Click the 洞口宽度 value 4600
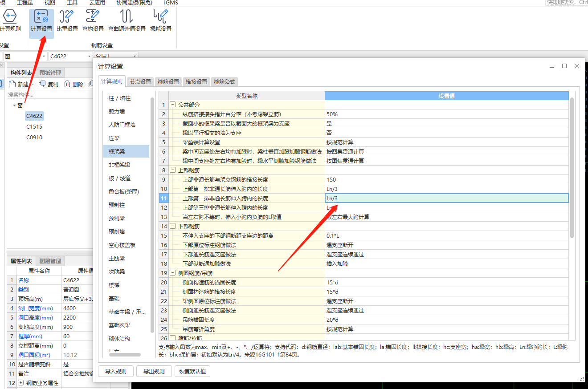The width and height of the screenshot is (588, 389). point(77,308)
